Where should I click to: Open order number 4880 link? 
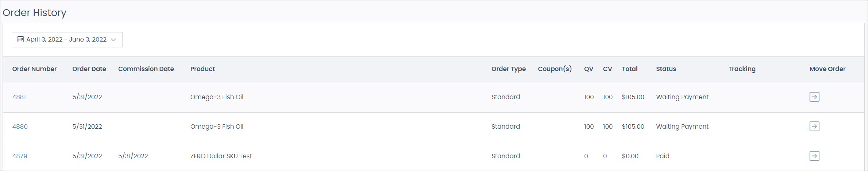(20, 127)
